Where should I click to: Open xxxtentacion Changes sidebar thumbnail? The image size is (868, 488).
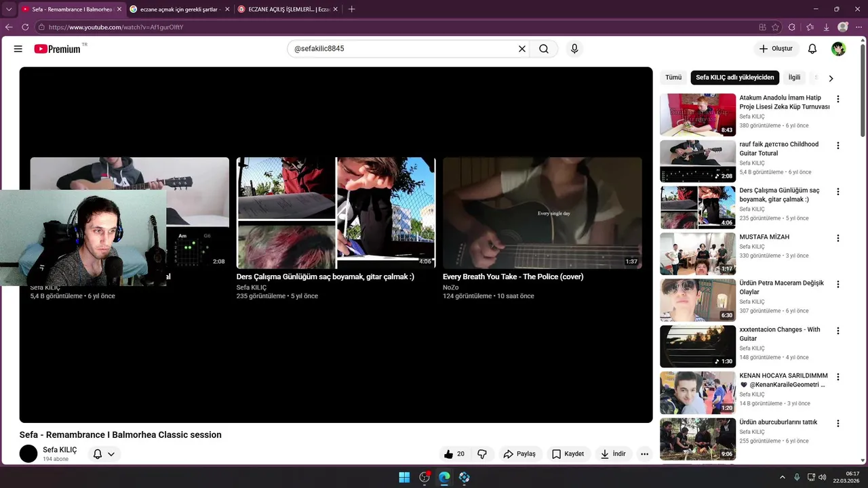[698, 346]
